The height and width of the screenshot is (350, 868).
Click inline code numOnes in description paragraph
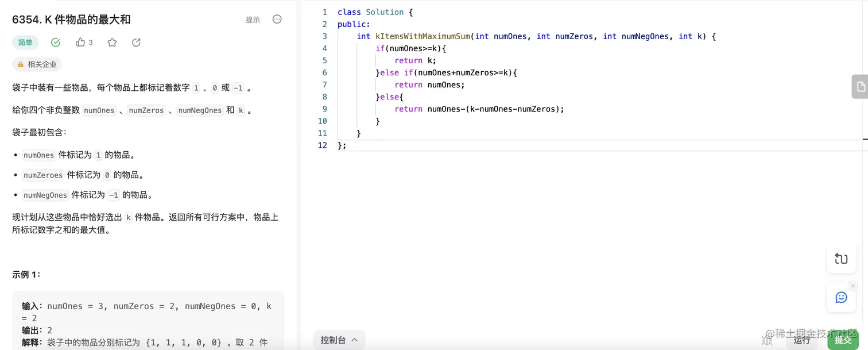point(99,110)
